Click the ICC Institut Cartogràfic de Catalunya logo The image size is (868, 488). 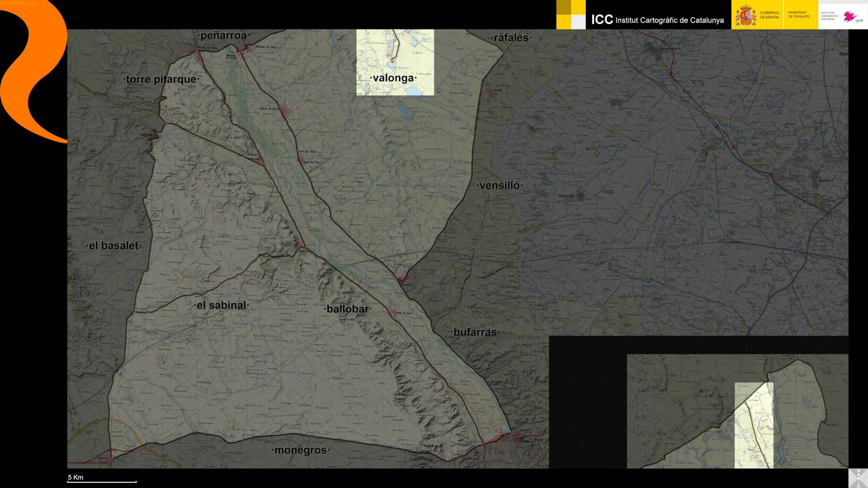pyautogui.click(x=657, y=20)
